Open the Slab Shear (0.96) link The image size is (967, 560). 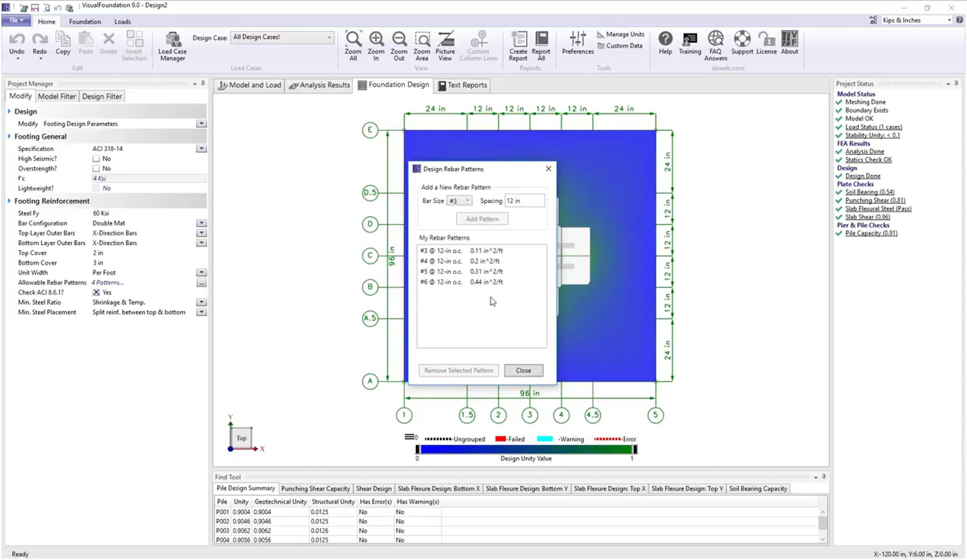pyautogui.click(x=867, y=217)
